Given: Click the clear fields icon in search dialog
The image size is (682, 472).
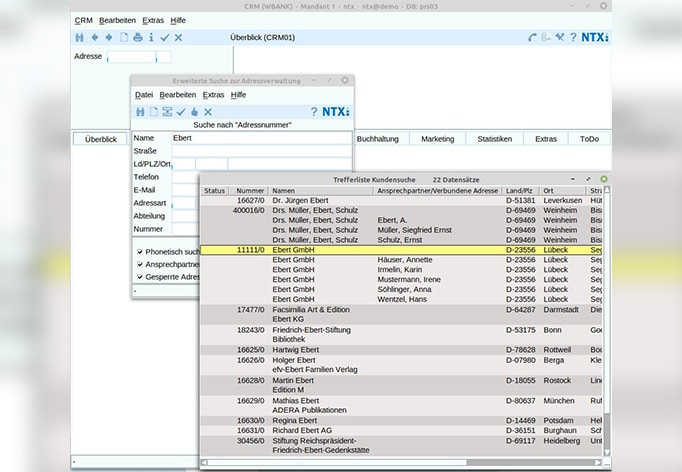Looking at the screenshot, I should coord(167,112).
